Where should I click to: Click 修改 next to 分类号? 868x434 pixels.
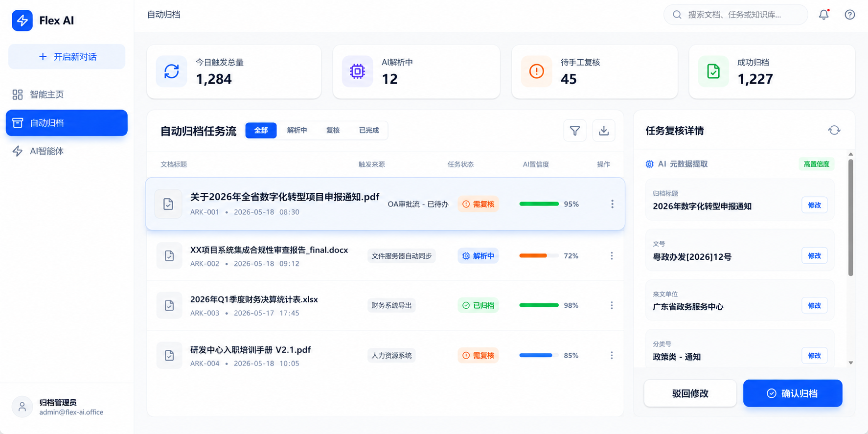tap(814, 355)
